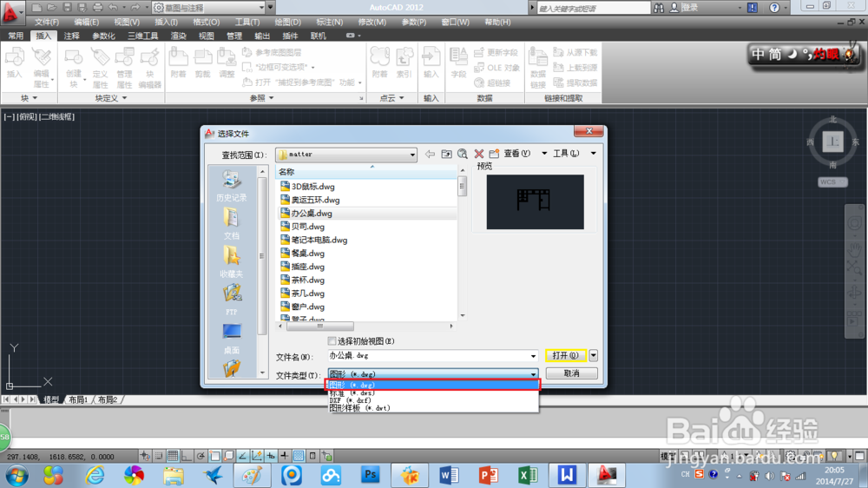Select 图形 (*.dwg) in the file type list
This screenshot has width=868, height=488.
click(x=431, y=385)
